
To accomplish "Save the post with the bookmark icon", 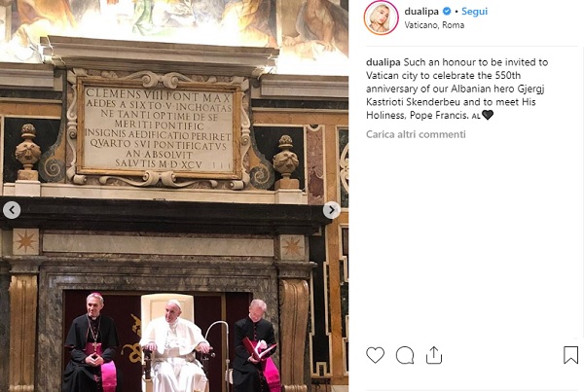I will 570,355.
